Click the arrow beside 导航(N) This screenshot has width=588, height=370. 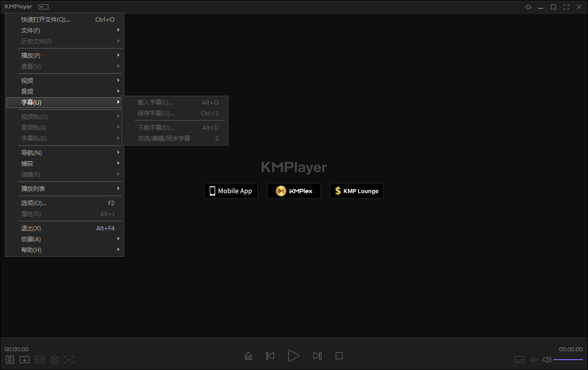(118, 152)
